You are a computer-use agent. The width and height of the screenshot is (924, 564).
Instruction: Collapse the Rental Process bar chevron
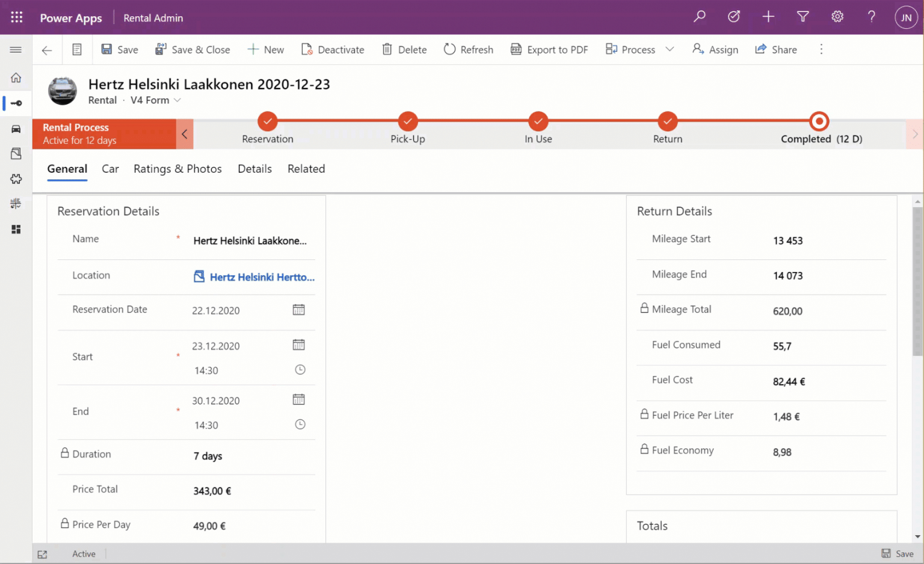[x=185, y=134]
